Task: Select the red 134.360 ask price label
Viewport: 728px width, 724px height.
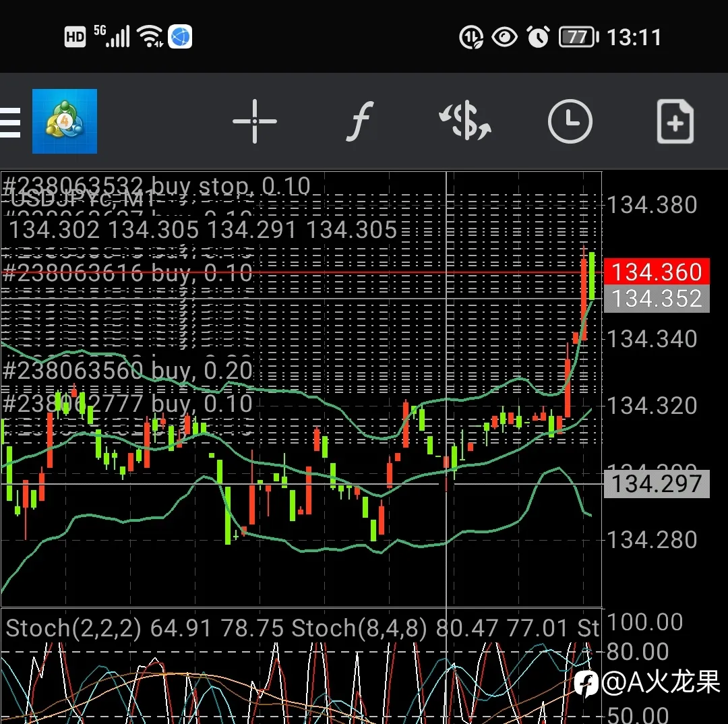Action: point(657,272)
